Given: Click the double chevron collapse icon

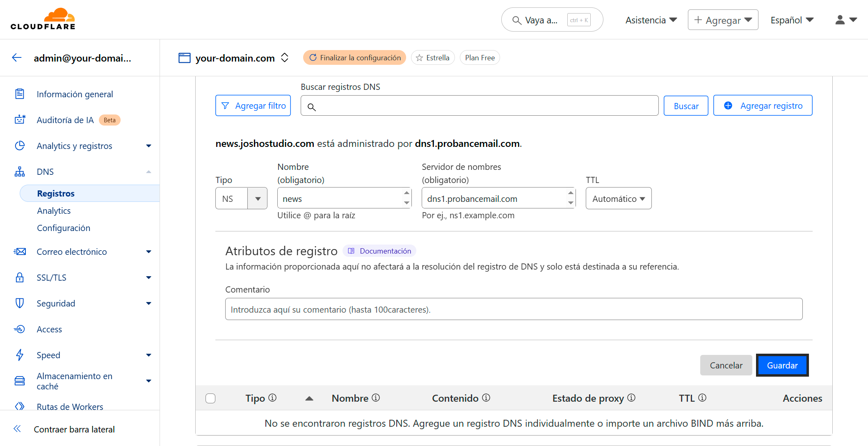Looking at the screenshot, I should pos(17,429).
